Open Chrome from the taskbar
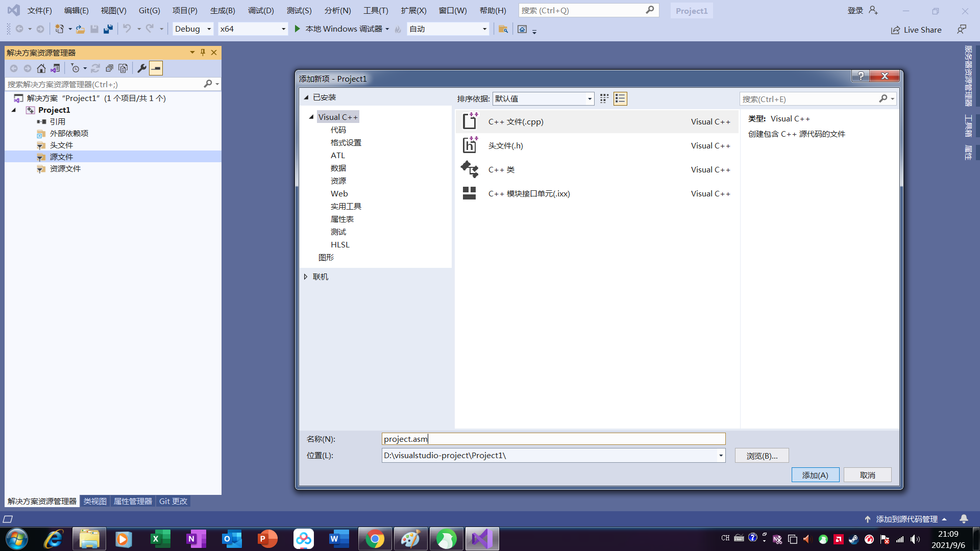The image size is (980, 551). pos(375,539)
